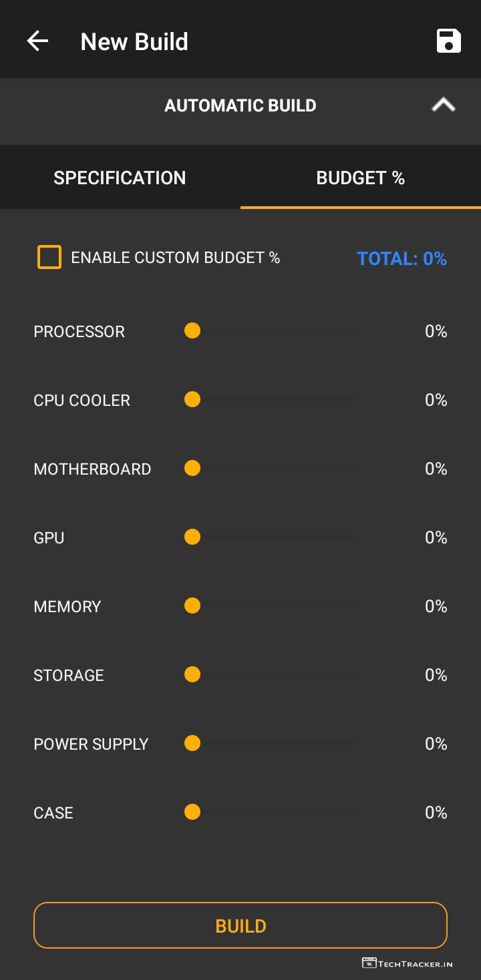
Task: Click the Automatic Build header title
Action: [x=240, y=105]
